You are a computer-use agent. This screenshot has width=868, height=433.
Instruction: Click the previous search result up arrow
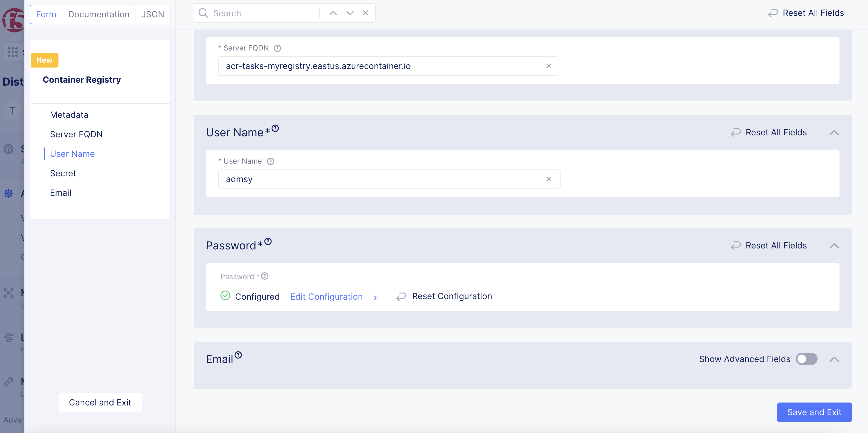click(x=333, y=13)
